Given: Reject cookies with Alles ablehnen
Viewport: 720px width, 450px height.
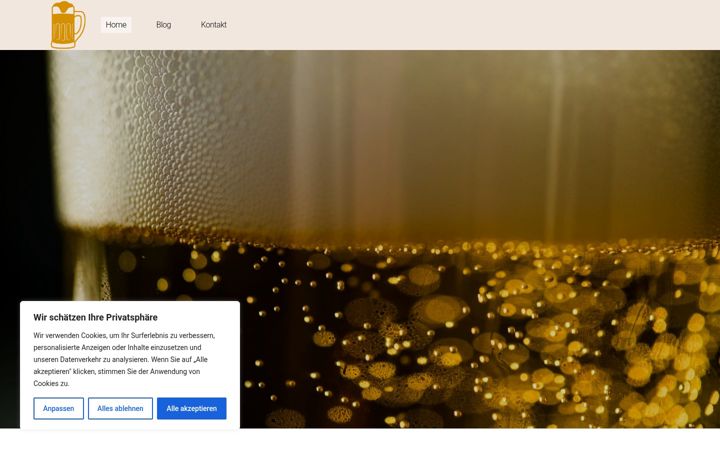Looking at the screenshot, I should click(x=120, y=408).
